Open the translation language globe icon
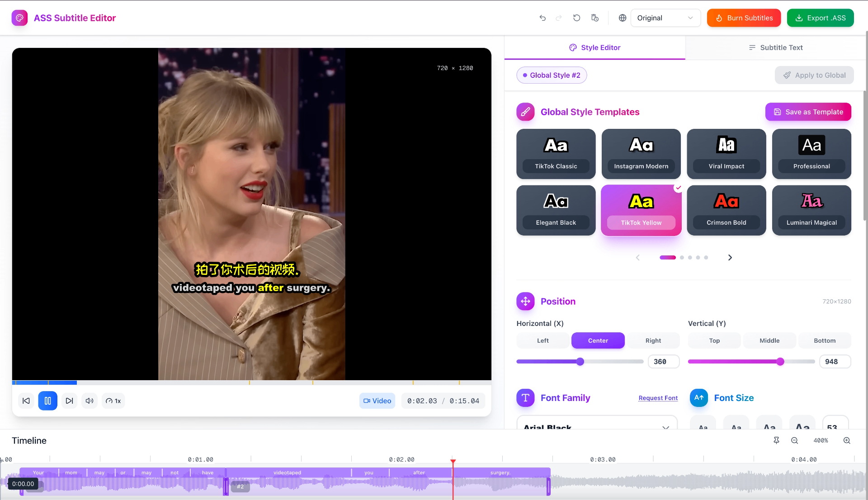This screenshot has height=500, width=868. (622, 18)
